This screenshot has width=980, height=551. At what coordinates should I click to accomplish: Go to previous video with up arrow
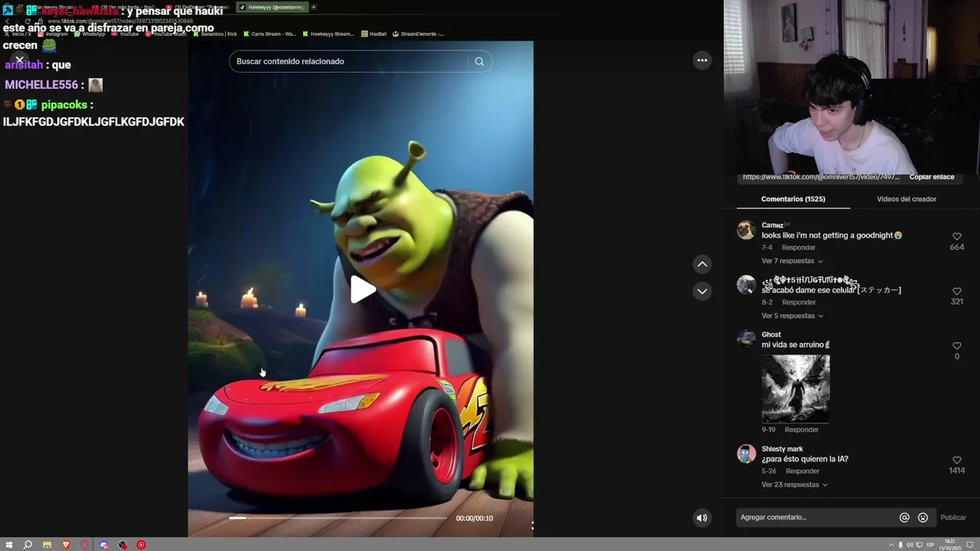coord(702,264)
